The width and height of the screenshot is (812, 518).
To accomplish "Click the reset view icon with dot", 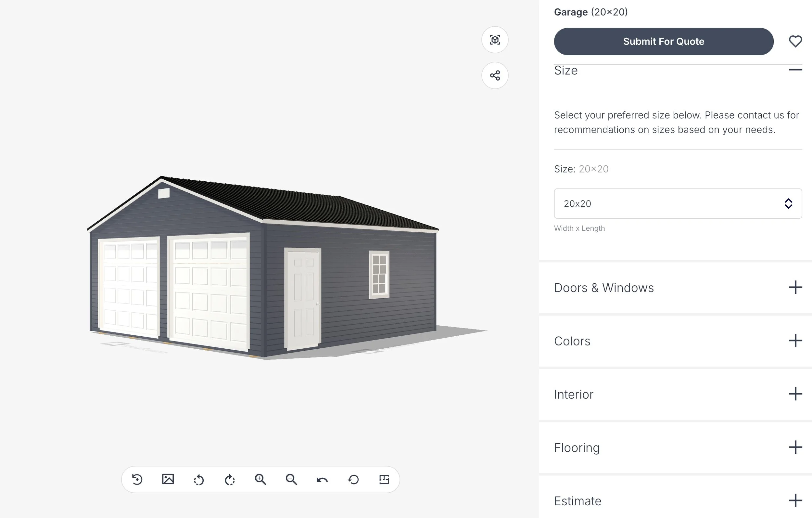I will point(137,479).
